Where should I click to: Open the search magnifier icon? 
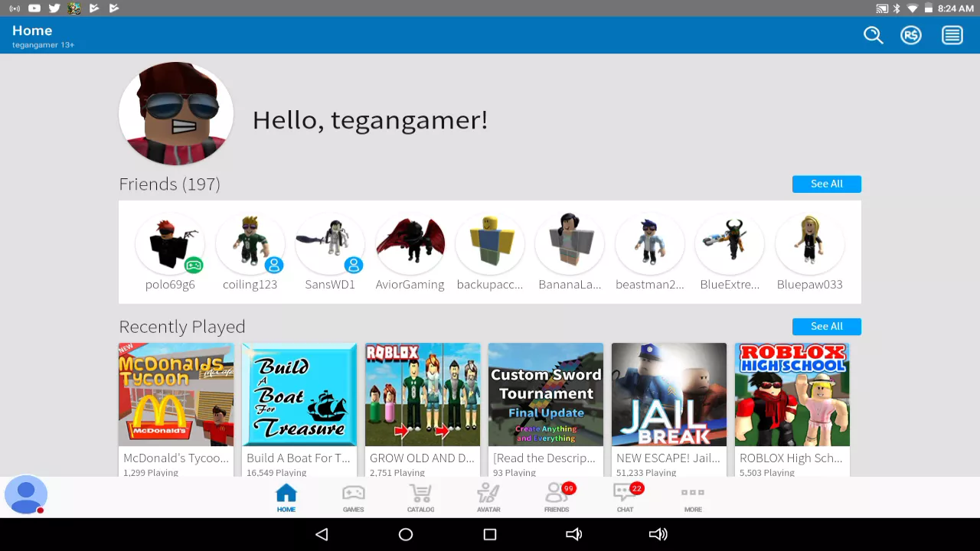pos(874,35)
